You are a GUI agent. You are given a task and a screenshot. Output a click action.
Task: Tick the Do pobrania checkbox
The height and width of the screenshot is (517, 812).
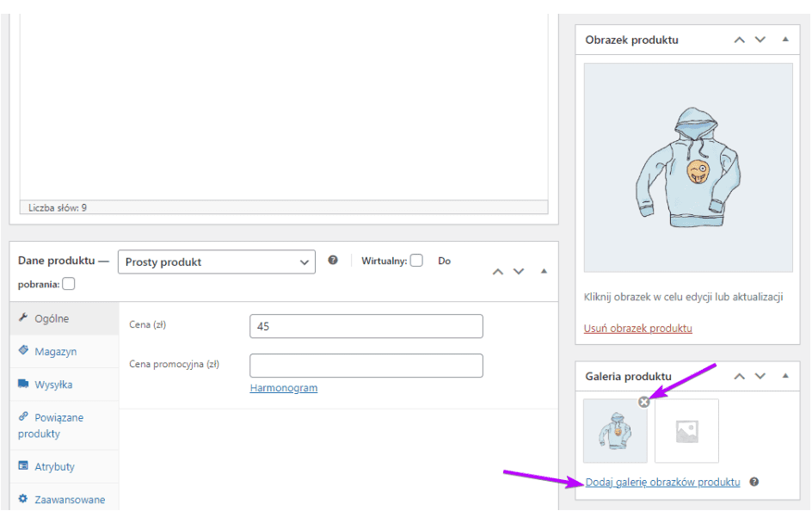[68, 284]
